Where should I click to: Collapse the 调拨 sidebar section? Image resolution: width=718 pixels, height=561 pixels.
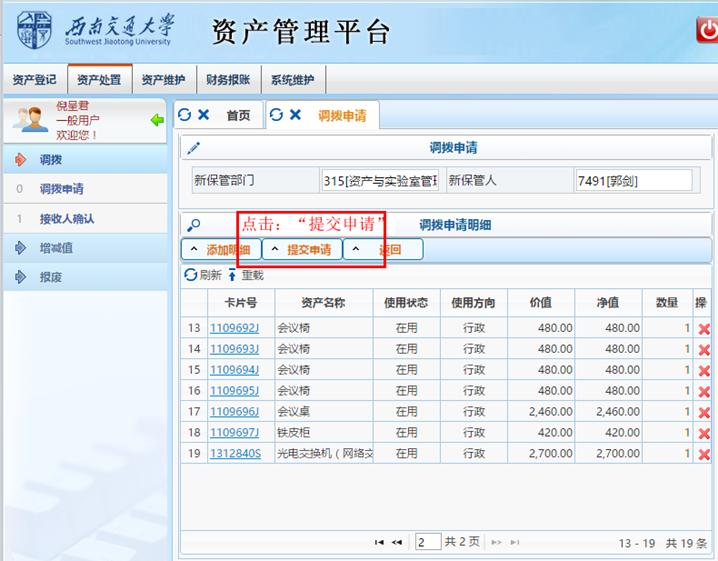click(x=50, y=159)
